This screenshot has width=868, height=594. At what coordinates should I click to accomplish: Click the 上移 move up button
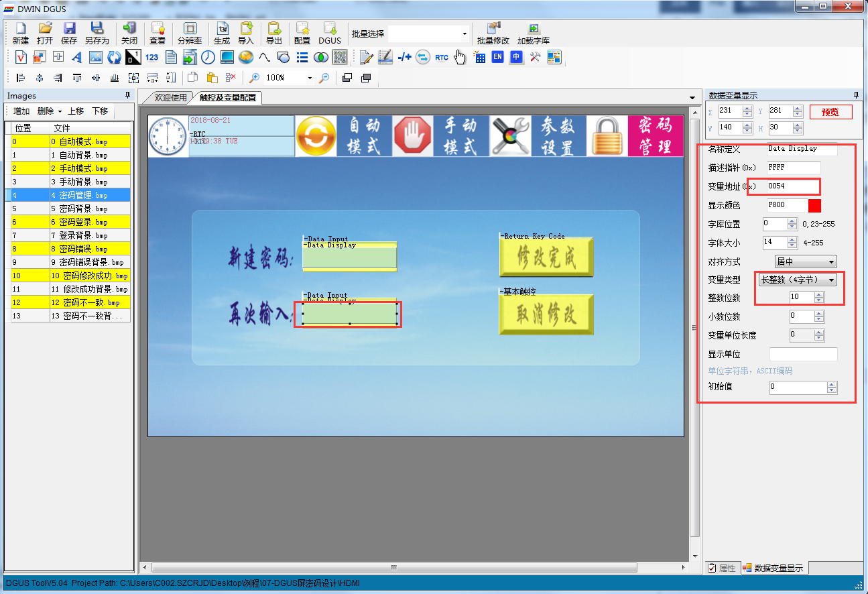pos(76,111)
